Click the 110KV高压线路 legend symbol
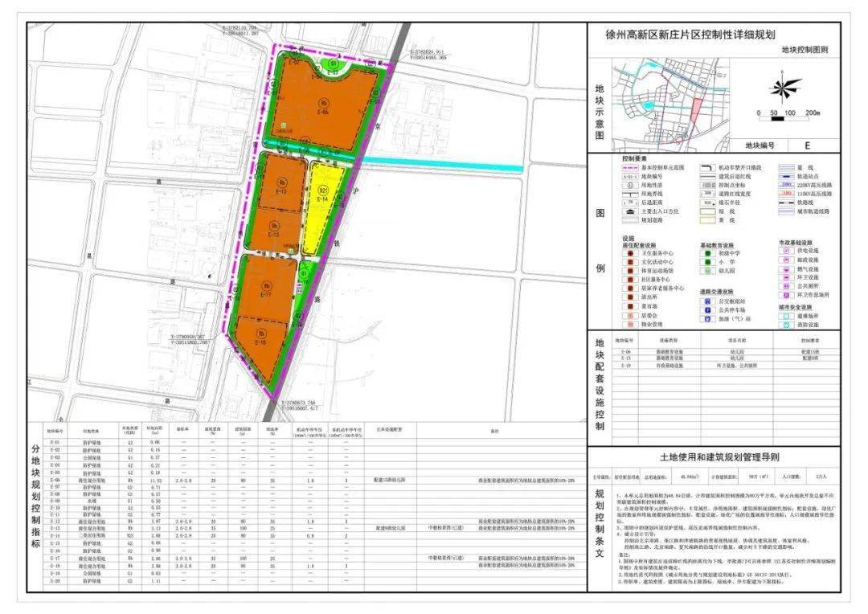Image resolution: width=868 pixels, height=614 pixels. (x=786, y=194)
